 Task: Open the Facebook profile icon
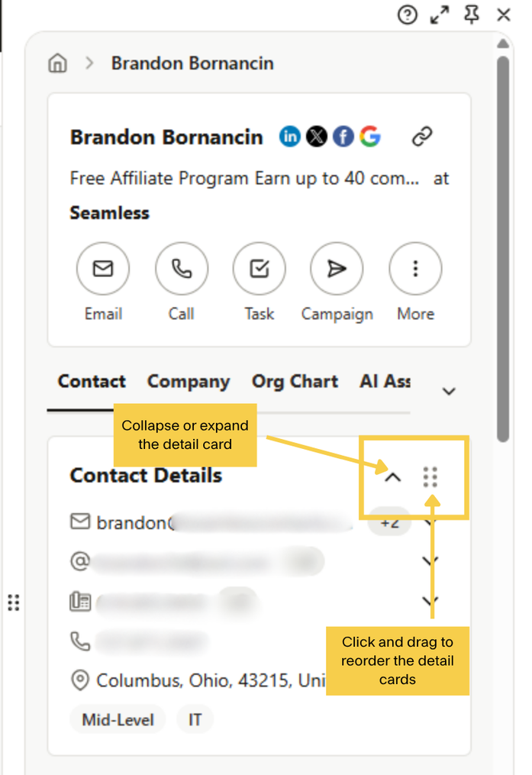tap(343, 137)
